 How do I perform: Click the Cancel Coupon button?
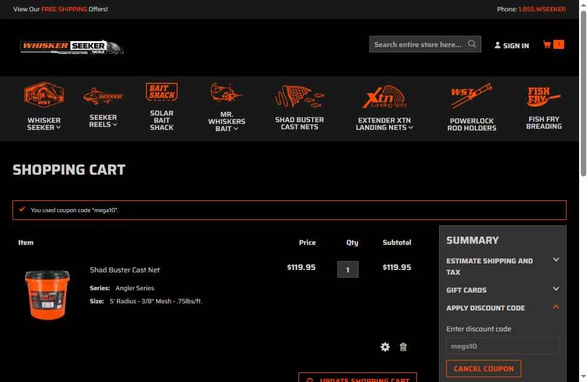(484, 368)
